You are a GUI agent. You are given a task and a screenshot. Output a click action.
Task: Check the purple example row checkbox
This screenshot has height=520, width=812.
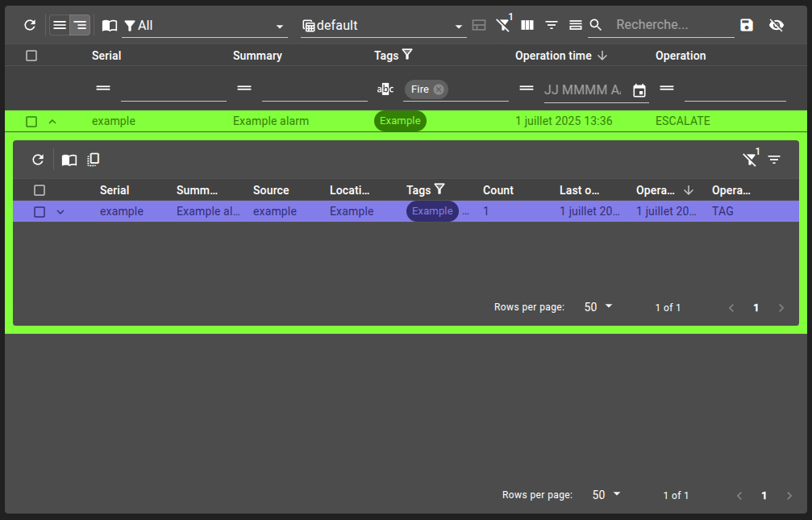pyautogui.click(x=40, y=211)
